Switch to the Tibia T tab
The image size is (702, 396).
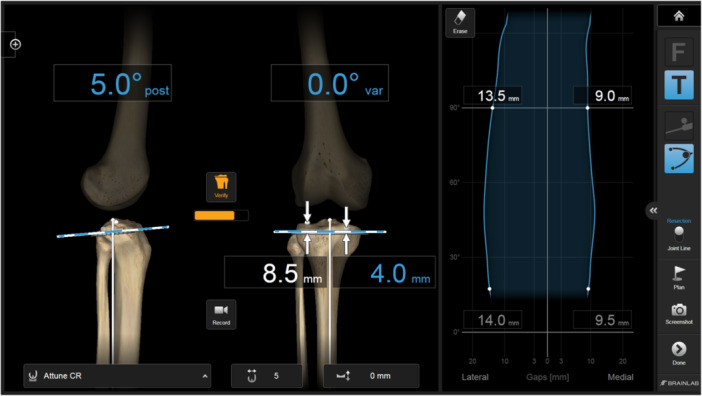(x=679, y=85)
